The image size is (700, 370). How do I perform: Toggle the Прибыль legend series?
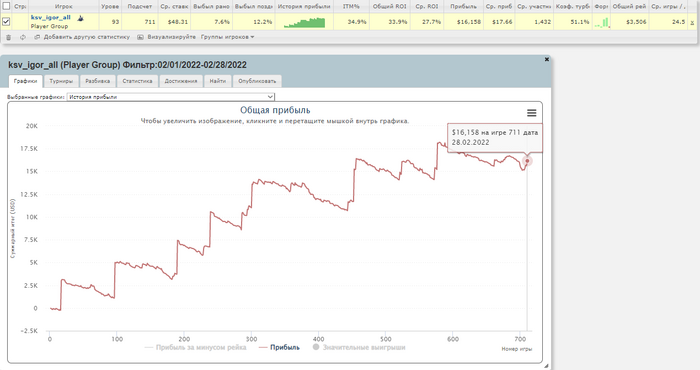pyautogui.click(x=279, y=347)
